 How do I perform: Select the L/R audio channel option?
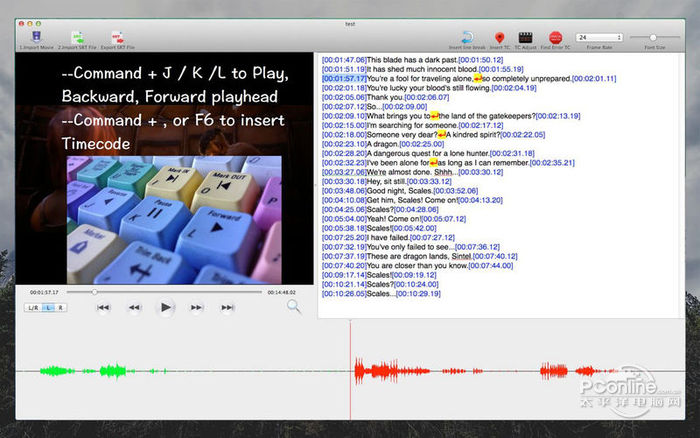(32, 307)
